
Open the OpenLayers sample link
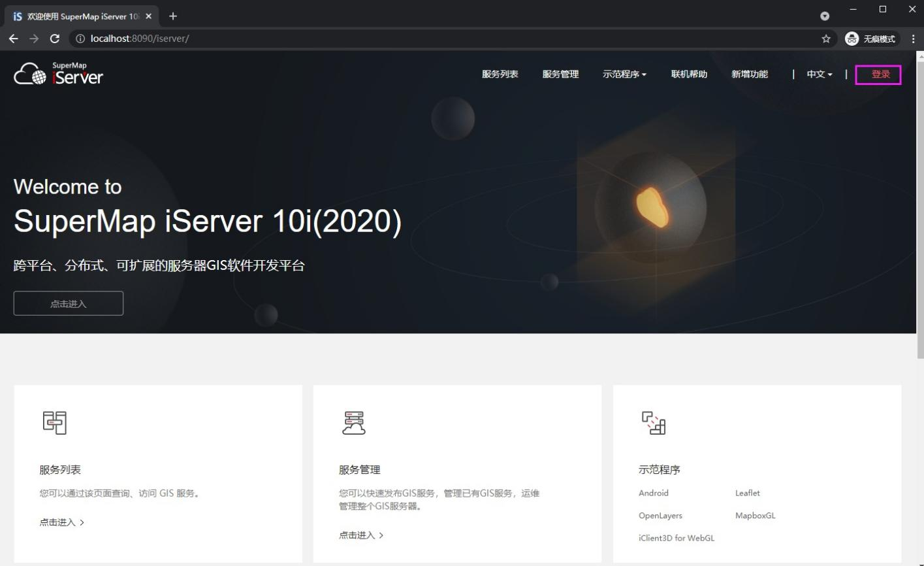(x=660, y=516)
